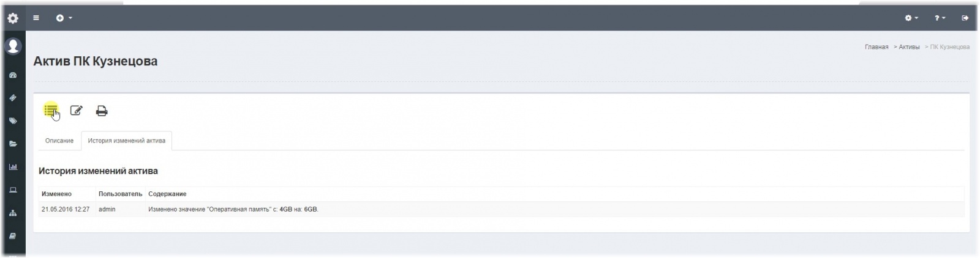Go to Главная breadcrumb link
This screenshot has width=980, height=258.
(x=876, y=47)
